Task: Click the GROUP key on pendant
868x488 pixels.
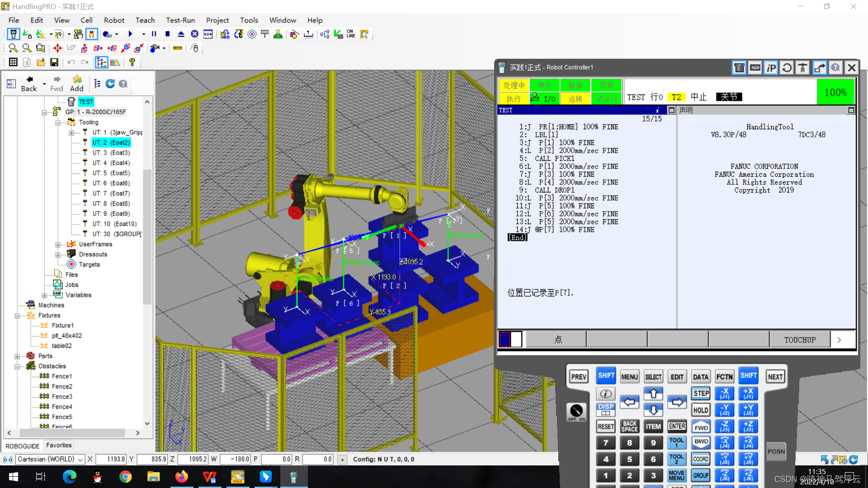Action: [701, 475]
